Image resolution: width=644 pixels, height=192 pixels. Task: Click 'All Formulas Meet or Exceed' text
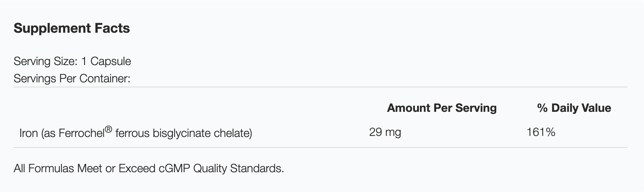point(84,168)
